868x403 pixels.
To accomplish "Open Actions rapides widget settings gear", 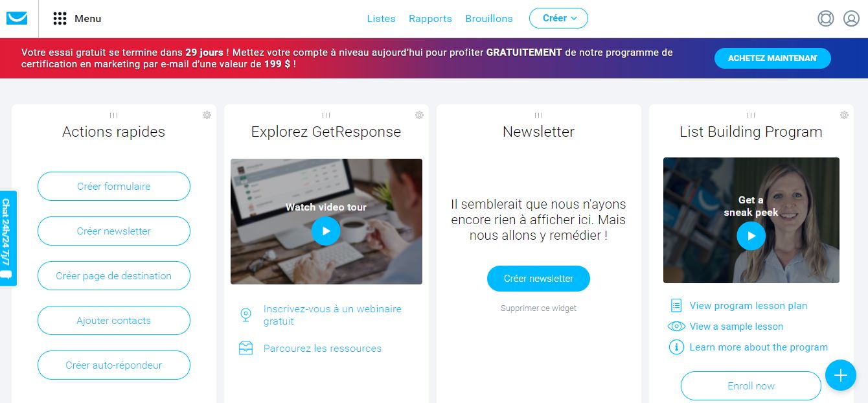I will tap(207, 115).
